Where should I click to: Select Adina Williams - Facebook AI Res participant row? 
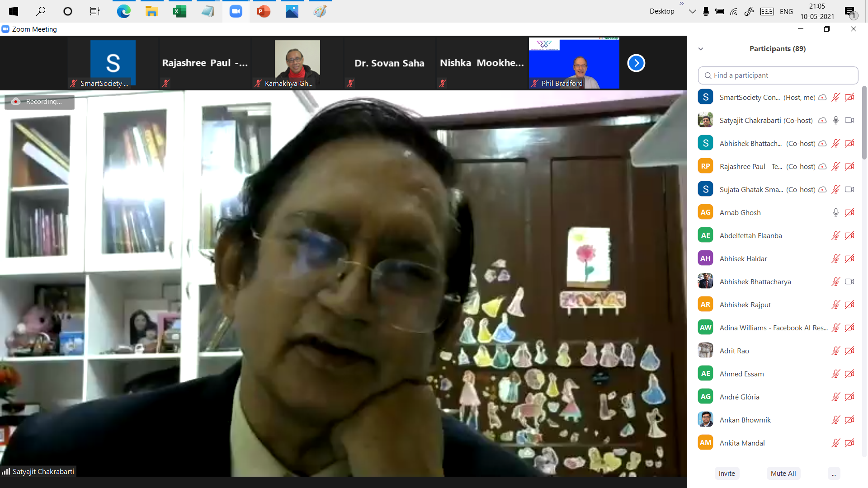tap(778, 328)
